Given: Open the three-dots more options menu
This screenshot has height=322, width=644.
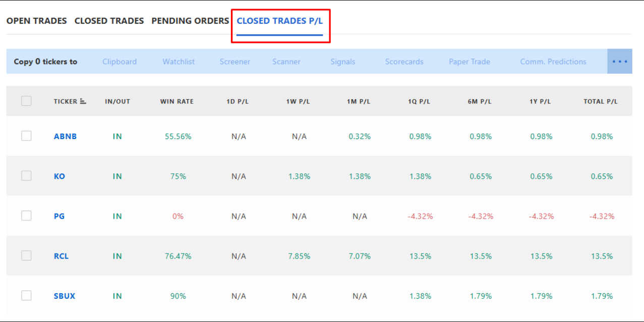Looking at the screenshot, I should pos(620,61).
